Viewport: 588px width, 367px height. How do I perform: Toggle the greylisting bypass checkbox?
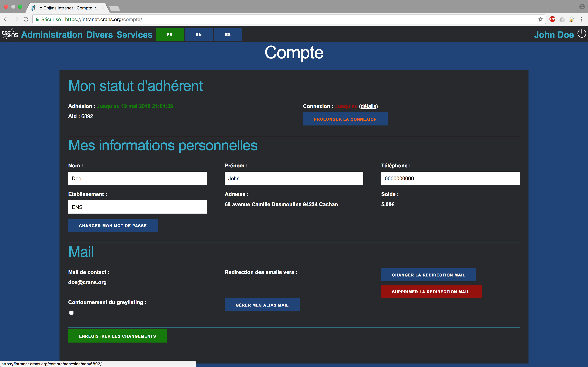click(x=71, y=313)
